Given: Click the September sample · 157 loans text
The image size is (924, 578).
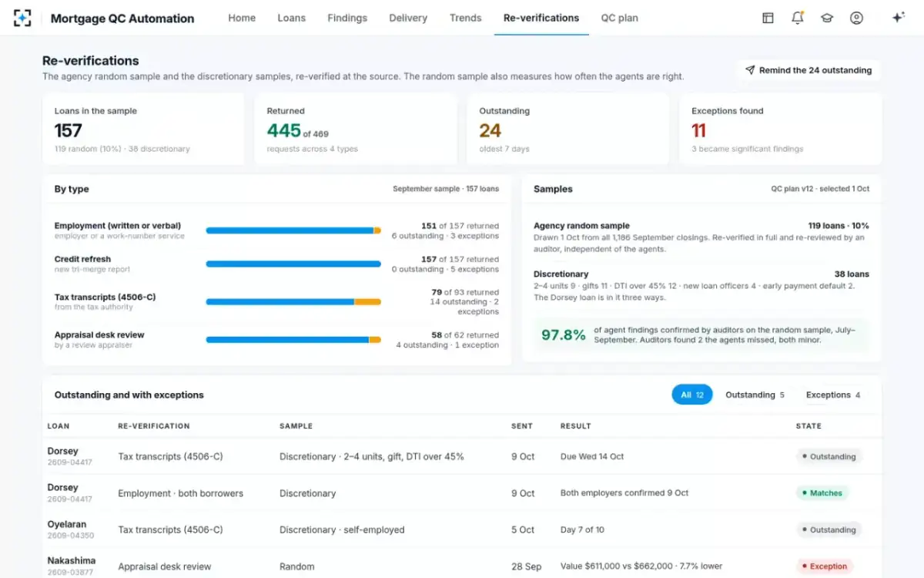Looking at the screenshot, I should coord(446,189).
